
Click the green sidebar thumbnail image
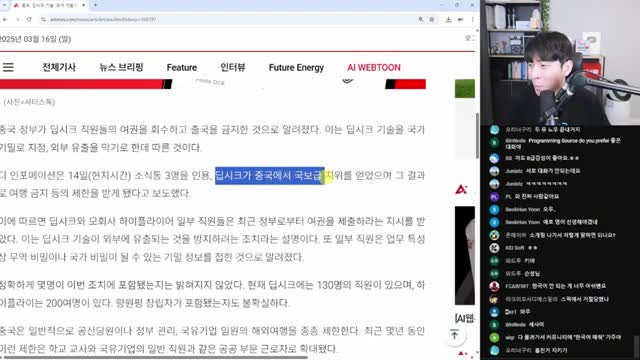[465, 89]
